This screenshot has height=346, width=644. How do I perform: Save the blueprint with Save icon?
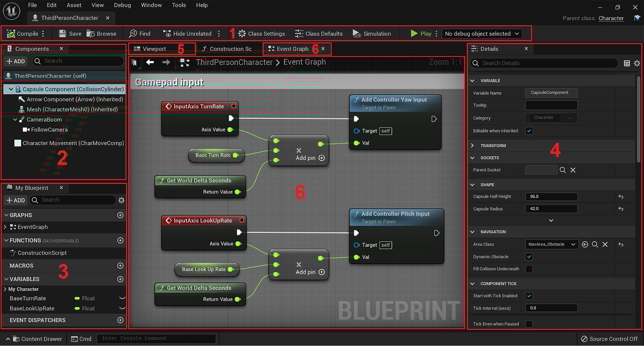click(x=62, y=34)
